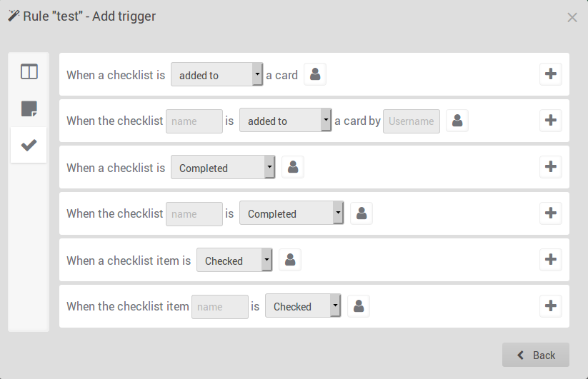Open 'added to' dropdown in named checklist row
The width and height of the screenshot is (588, 379).
click(286, 121)
